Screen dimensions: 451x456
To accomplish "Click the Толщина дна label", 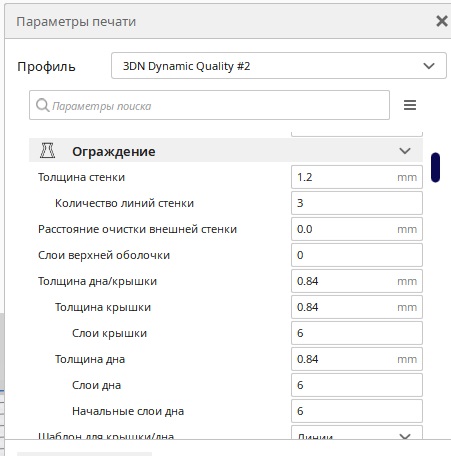I will pos(90,359).
